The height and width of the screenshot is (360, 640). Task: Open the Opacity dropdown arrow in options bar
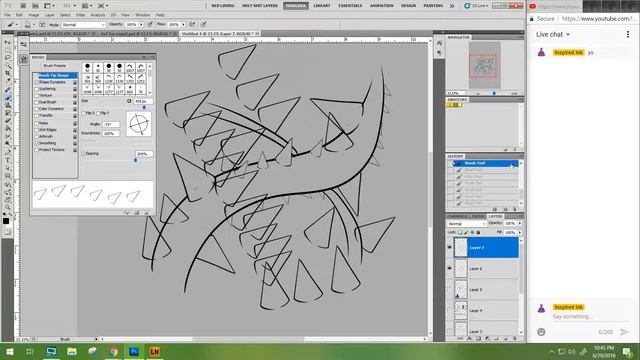click(x=141, y=25)
